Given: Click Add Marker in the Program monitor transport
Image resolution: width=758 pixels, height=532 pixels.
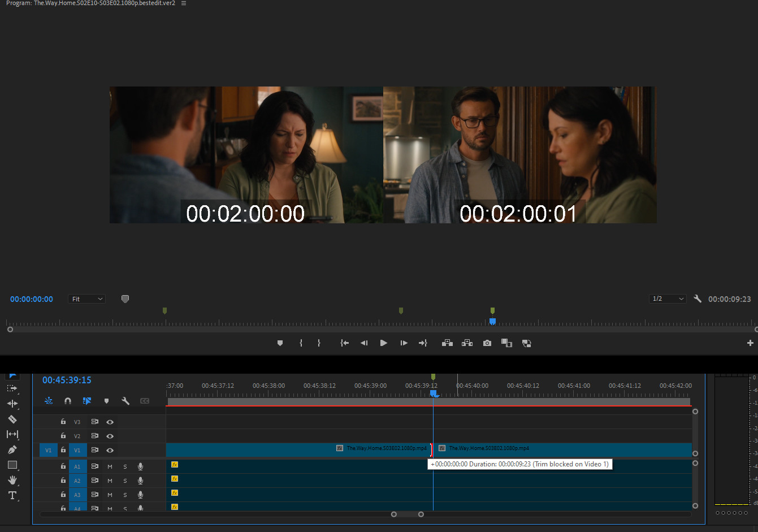Looking at the screenshot, I should (x=280, y=343).
